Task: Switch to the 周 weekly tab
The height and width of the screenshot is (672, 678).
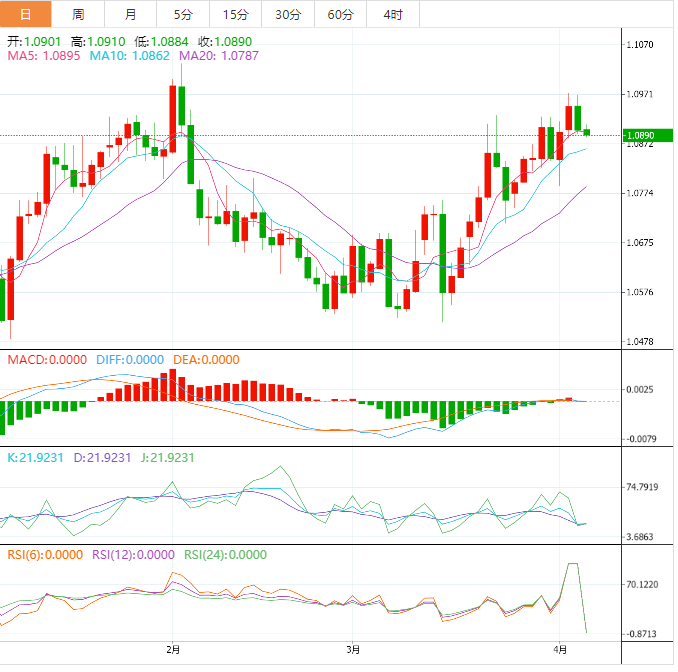Action: (x=79, y=14)
